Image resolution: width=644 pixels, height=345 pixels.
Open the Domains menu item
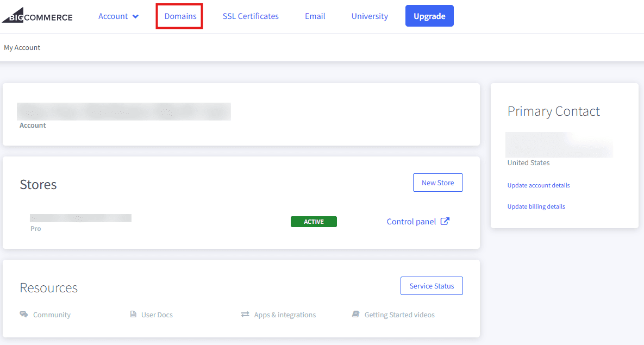(x=180, y=16)
